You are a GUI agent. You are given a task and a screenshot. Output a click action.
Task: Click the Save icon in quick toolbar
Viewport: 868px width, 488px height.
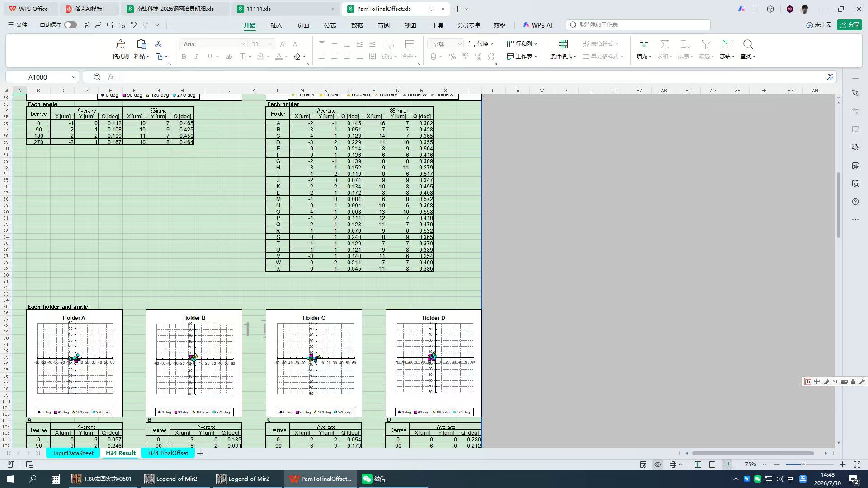tap(87, 25)
